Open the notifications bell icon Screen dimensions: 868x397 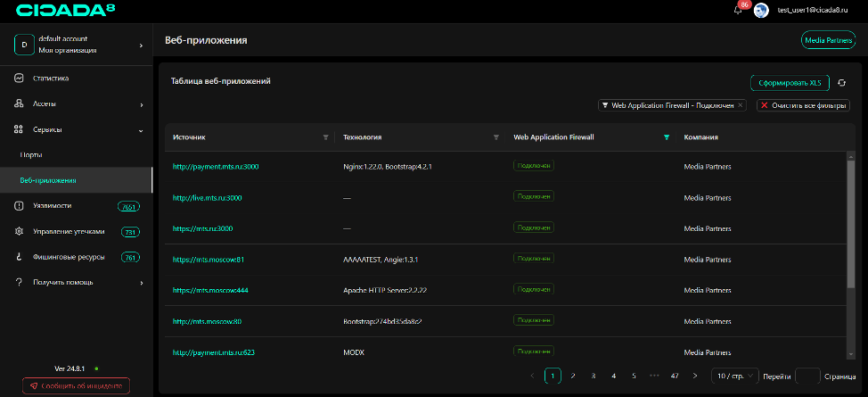pos(737,10)
